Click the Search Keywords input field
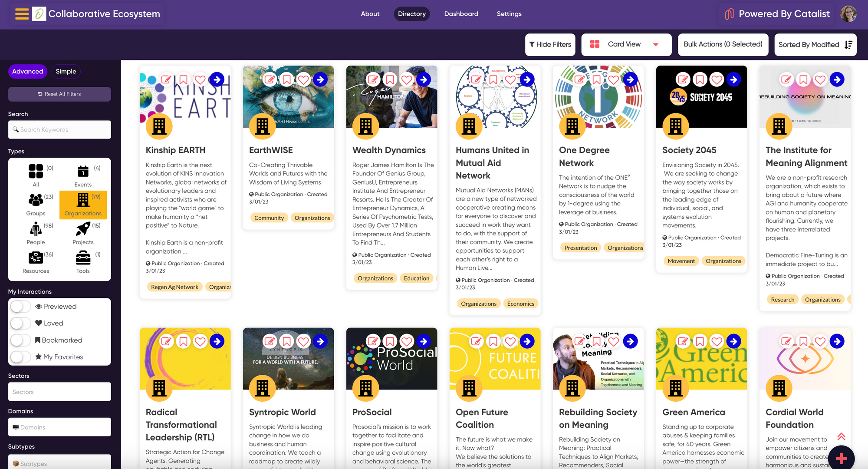Viewport: 868px width, 469px height. (59, 129)
